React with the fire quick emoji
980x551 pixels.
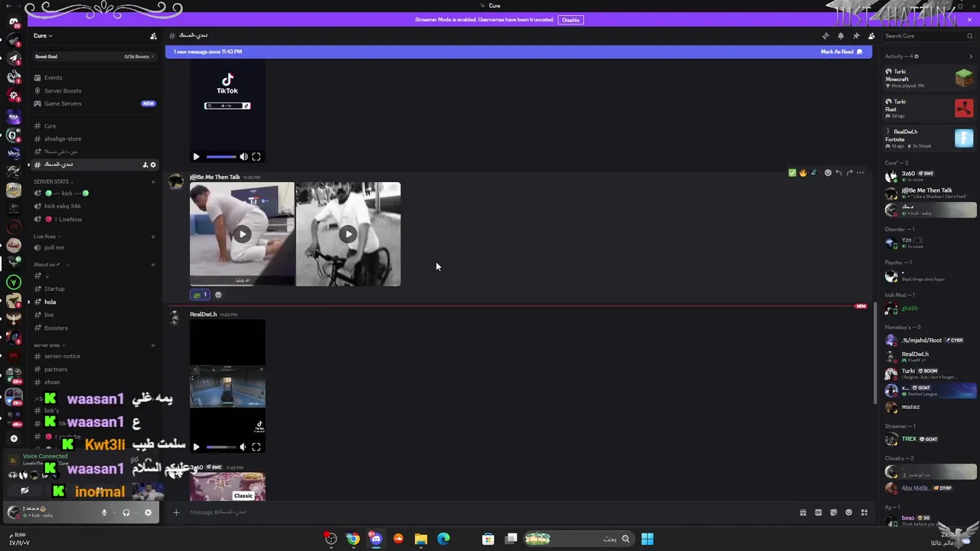pos(802,173)
